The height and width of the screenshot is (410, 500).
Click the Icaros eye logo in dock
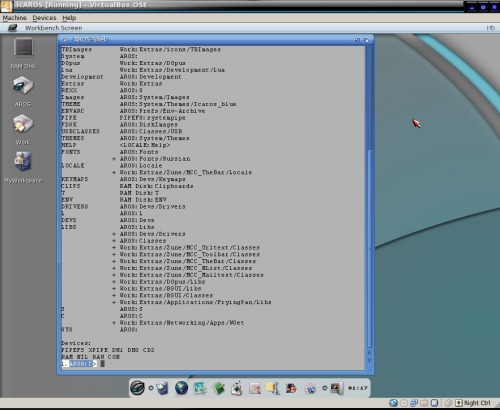pyautogui.click(x=137, y=388)
